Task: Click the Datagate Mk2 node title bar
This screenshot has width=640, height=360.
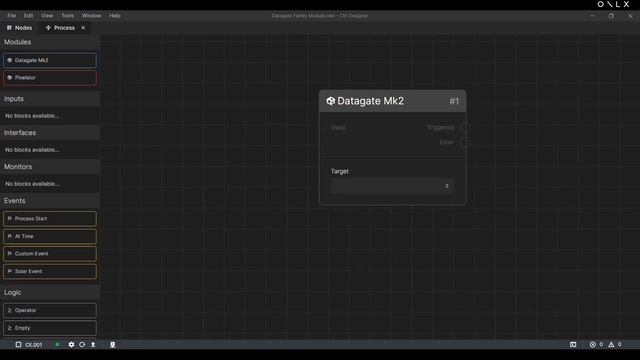Action: pyautogui.click(x=392, y=101)
